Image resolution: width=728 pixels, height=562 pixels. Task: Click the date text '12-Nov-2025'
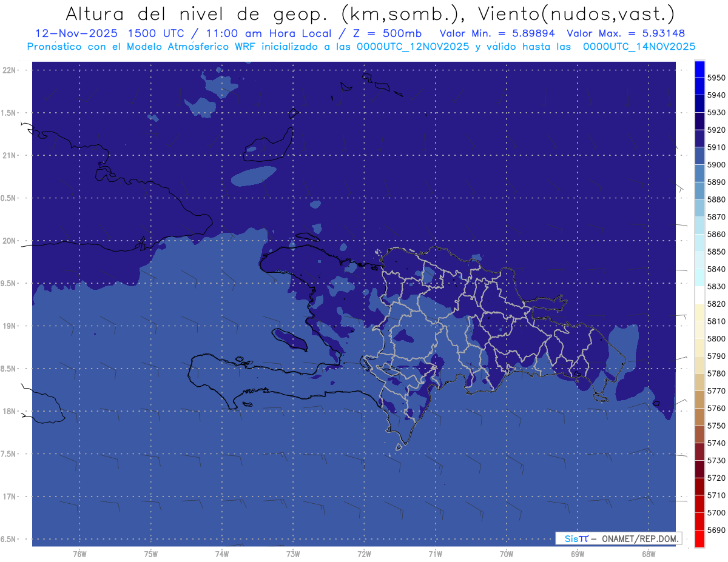(76, 33)
